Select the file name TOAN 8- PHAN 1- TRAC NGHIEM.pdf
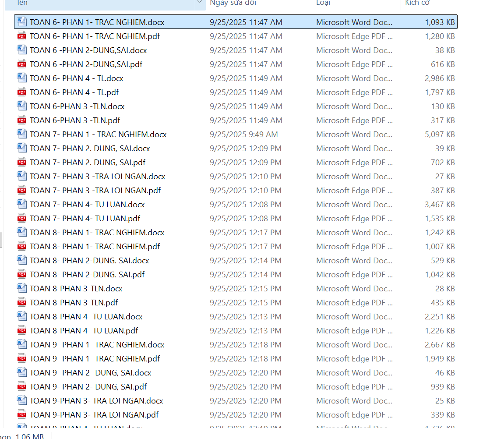This screenshot has height=439, width=504. click(95, 247)
